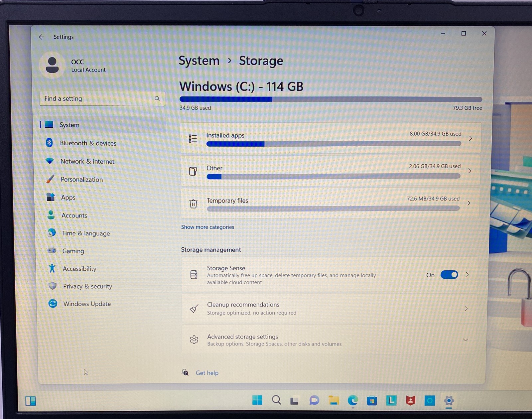Screen dimensions: 532x419
Task: Click the Other category file icon
Action: pos(193,171)
